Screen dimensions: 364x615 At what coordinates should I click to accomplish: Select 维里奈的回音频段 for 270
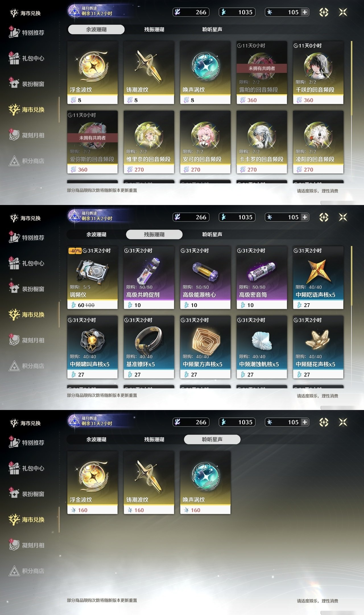click(x=149, y=142)
